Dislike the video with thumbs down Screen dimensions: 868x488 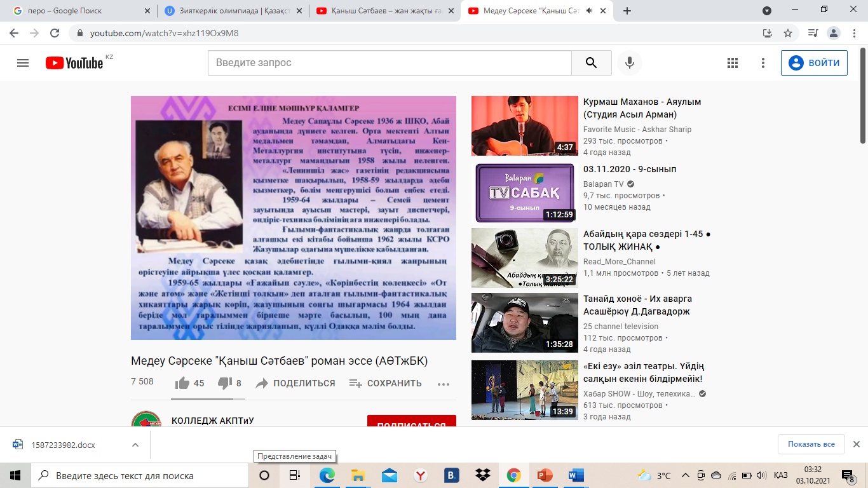pos(224,383)
